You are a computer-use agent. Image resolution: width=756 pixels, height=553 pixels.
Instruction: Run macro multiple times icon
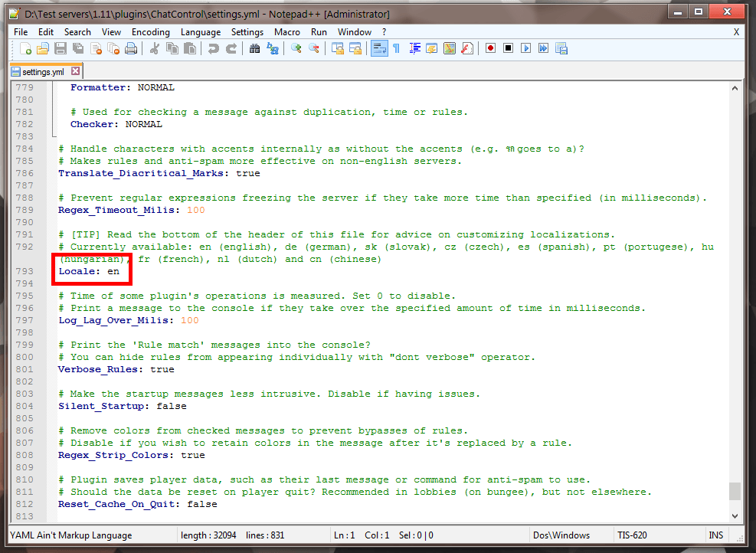(x=543, y=49)
